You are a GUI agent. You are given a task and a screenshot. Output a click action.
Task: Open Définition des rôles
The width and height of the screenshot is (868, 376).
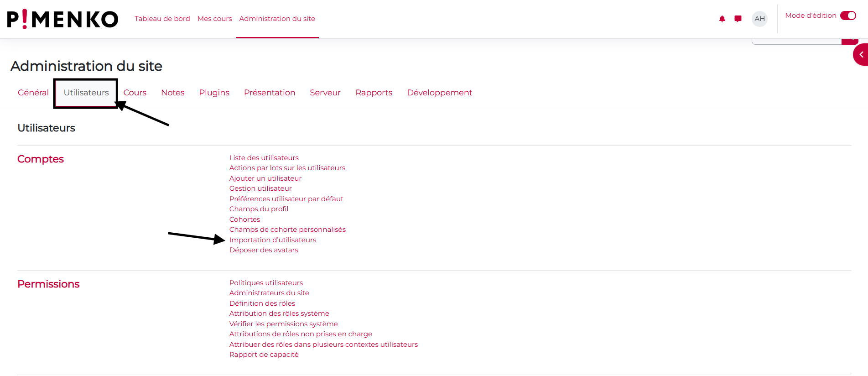point(262,303)
